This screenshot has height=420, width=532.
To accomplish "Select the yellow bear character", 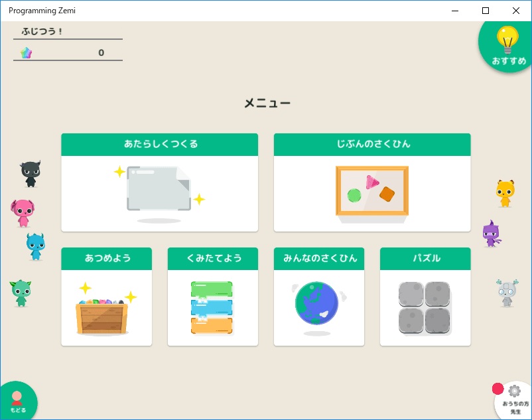I will 505,193.
